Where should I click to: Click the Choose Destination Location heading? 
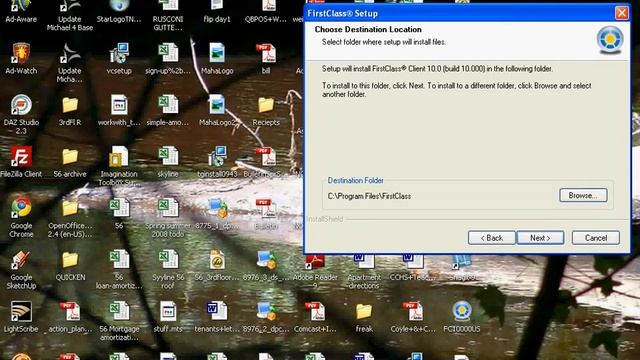pos(368,29)
